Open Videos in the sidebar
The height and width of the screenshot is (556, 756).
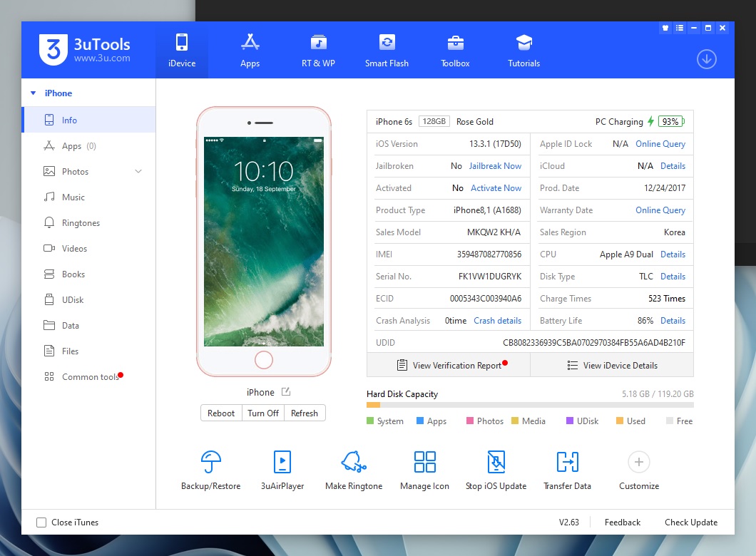click(x=88, y=248)
